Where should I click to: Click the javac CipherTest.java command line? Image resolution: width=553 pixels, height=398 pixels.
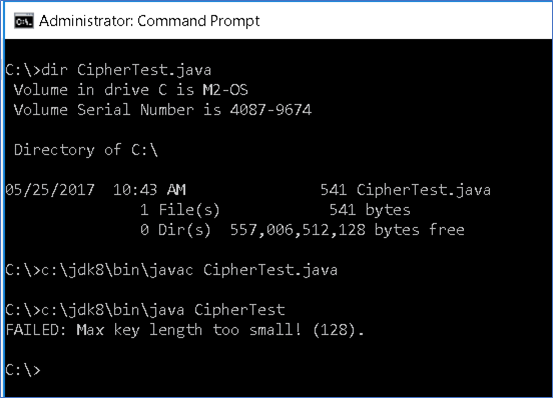click(171, 270)
